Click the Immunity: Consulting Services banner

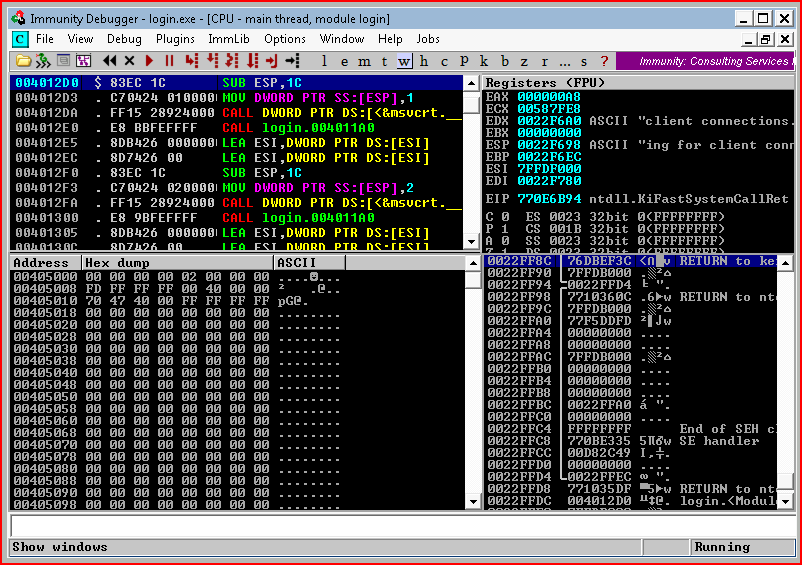tap(705, 61)
